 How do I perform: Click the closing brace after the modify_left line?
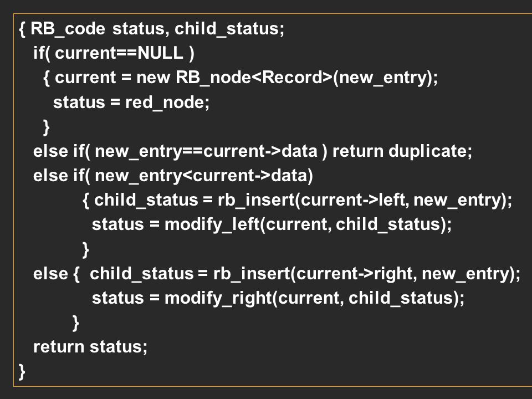click(x=85, y=250)
